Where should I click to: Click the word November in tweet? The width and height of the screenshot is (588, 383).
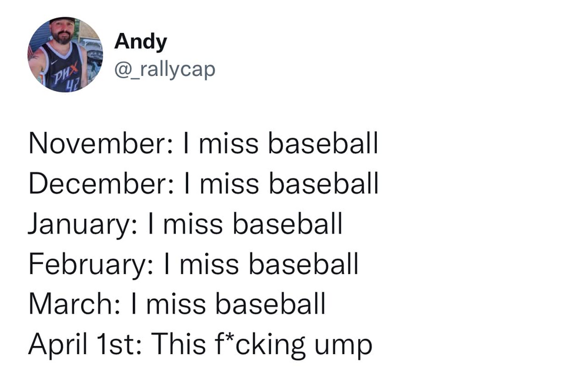(x=101, y=144)
